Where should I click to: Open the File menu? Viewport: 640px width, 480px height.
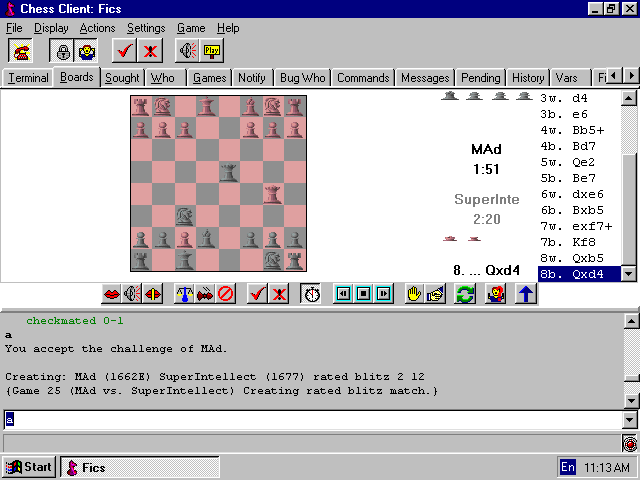pos(14,28)
